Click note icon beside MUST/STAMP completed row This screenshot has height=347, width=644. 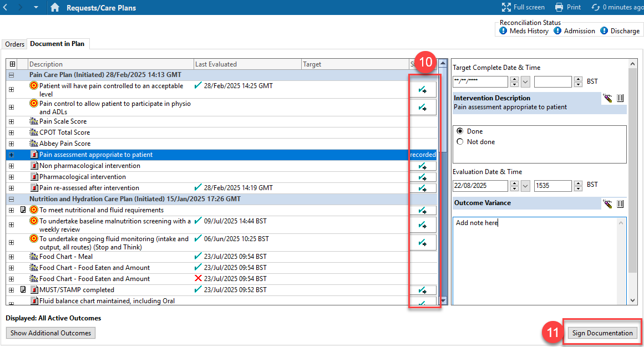click(23, 289)
